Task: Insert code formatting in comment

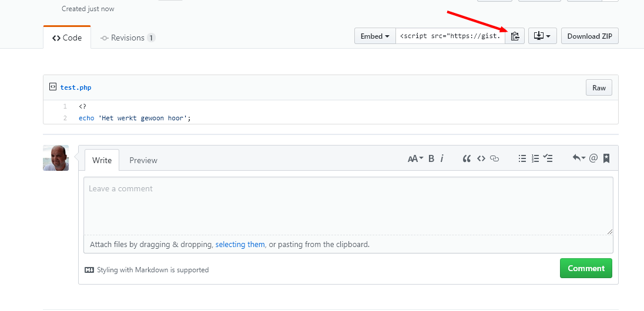Action: [x=481, y=158]
